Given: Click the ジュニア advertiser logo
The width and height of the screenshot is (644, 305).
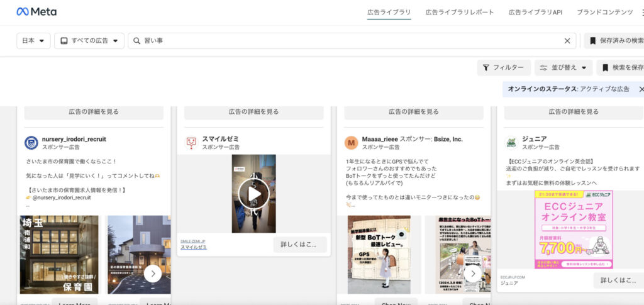Looking at the screenshot, I should coord(511,143).
